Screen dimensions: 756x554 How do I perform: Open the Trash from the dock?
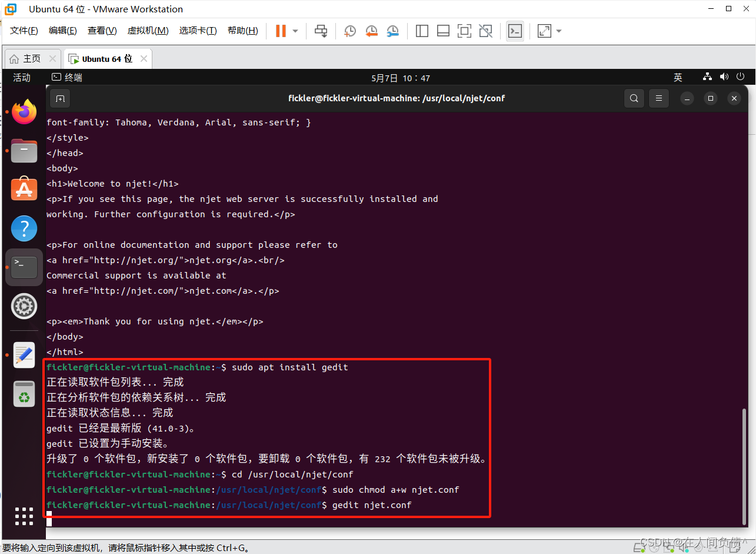click(24, 394)
